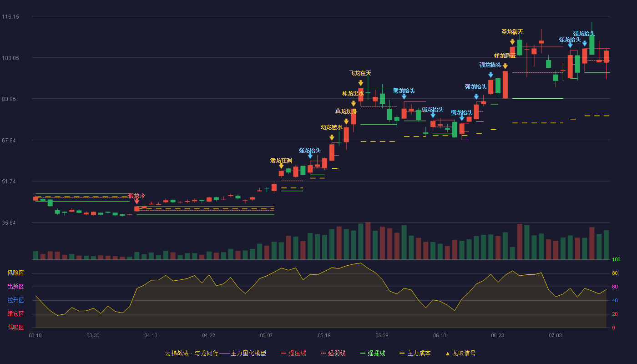Screen dimensions: 637x364
Task: Click the yellow arrow under 幼龙嬉水
Action: click(332, 137)
